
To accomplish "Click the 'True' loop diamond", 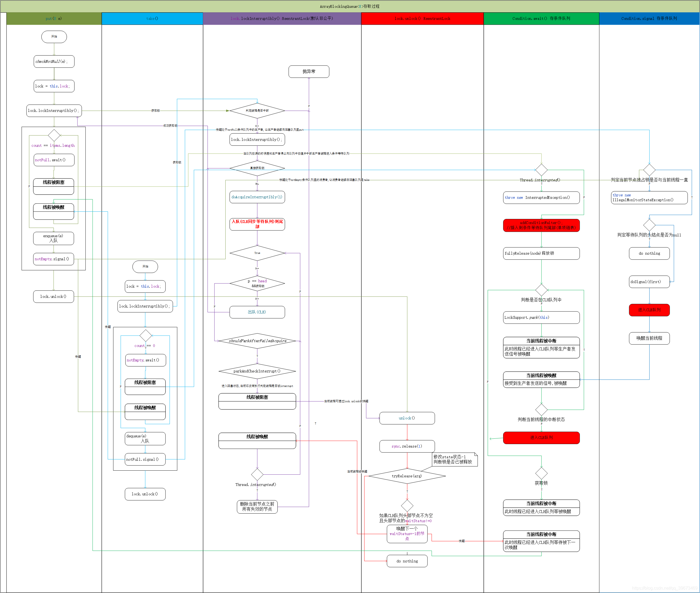I will tap(257, 253).
